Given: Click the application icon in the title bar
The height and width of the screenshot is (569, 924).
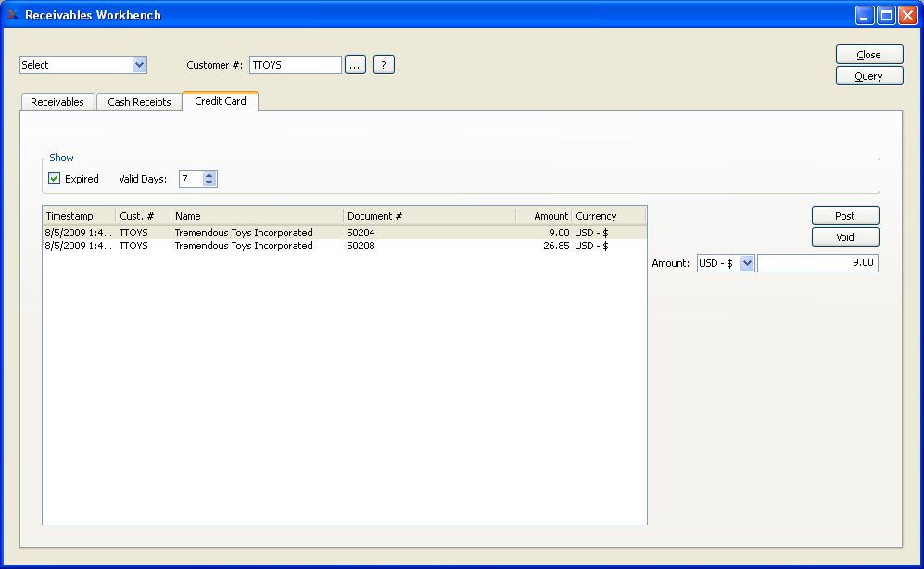Looking at the screenshot, I should click(12, 15).
